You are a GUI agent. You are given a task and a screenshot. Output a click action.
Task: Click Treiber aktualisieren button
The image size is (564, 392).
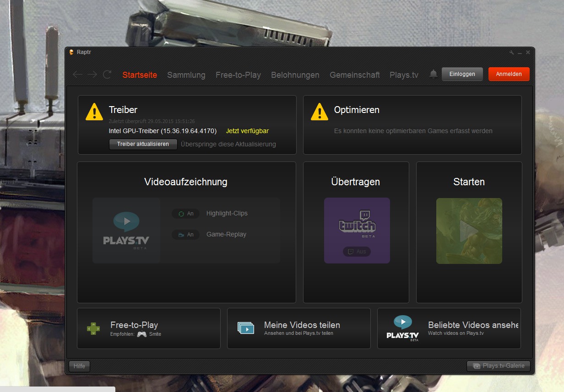tap(143, 144)
